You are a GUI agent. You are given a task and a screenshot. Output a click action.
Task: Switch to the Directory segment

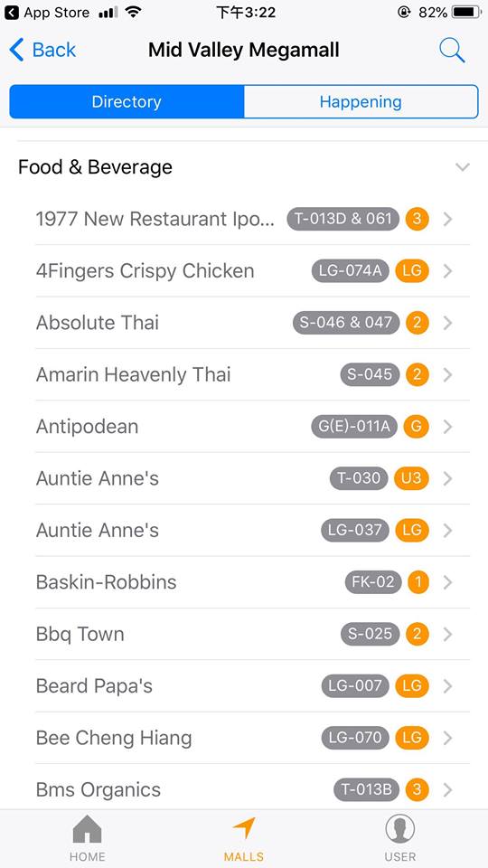(x=127, y=102)
